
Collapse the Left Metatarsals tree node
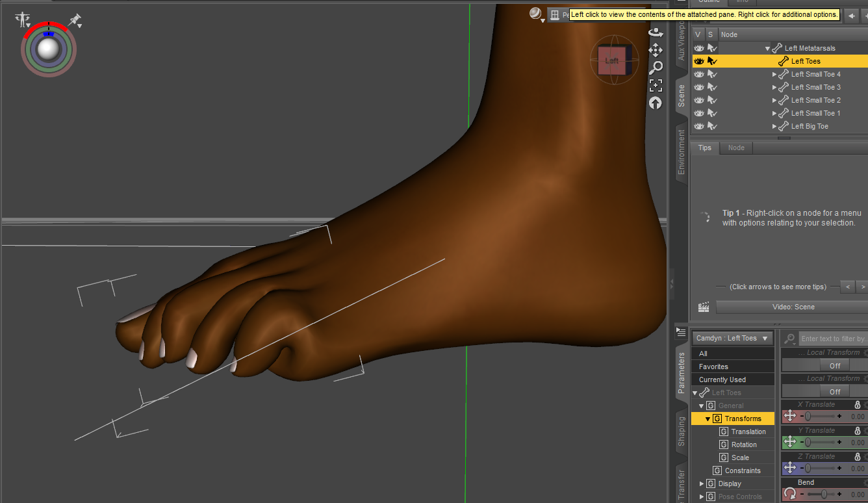point(767,48)
